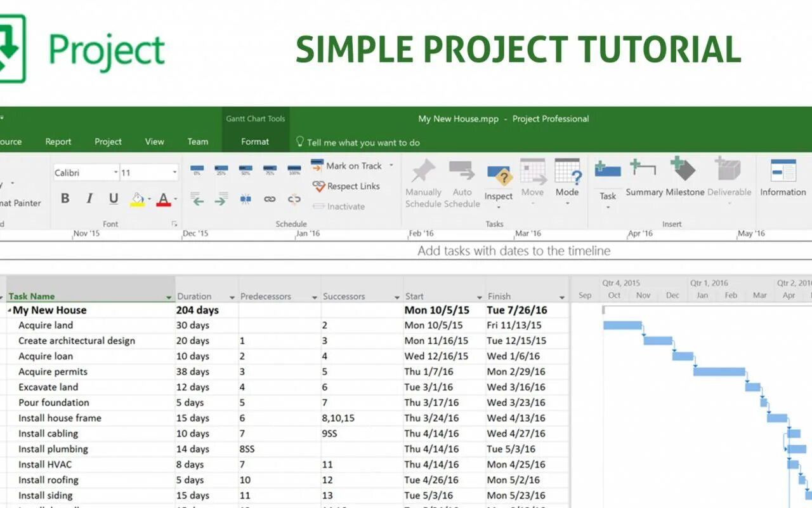Click the Deliverable icon
The width and height of the screenshot is (812, 508).
(728, 169)
